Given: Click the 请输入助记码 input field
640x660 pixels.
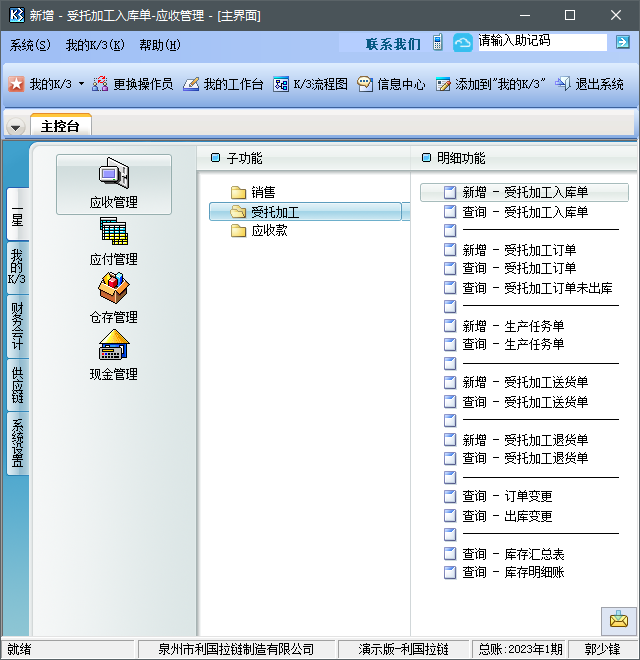Looking at the screenshot, I should click(x=540, y=42).
